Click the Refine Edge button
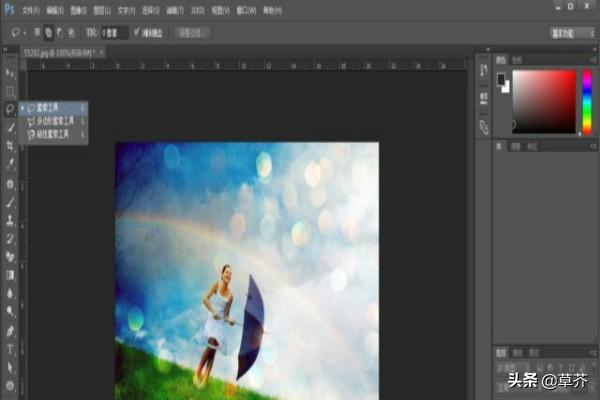Image resolution: width=600 pixels, height=400 pixels. tap(193, 32)
